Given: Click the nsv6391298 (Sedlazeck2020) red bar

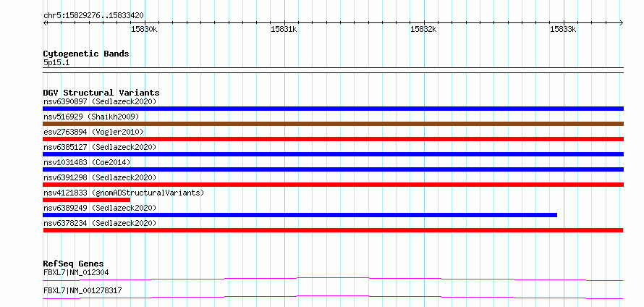Looking at the screenshot, I should pos(333,185).
